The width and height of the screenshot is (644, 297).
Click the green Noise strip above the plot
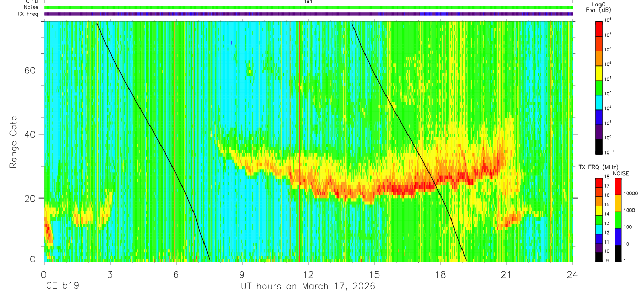point(308,7)
